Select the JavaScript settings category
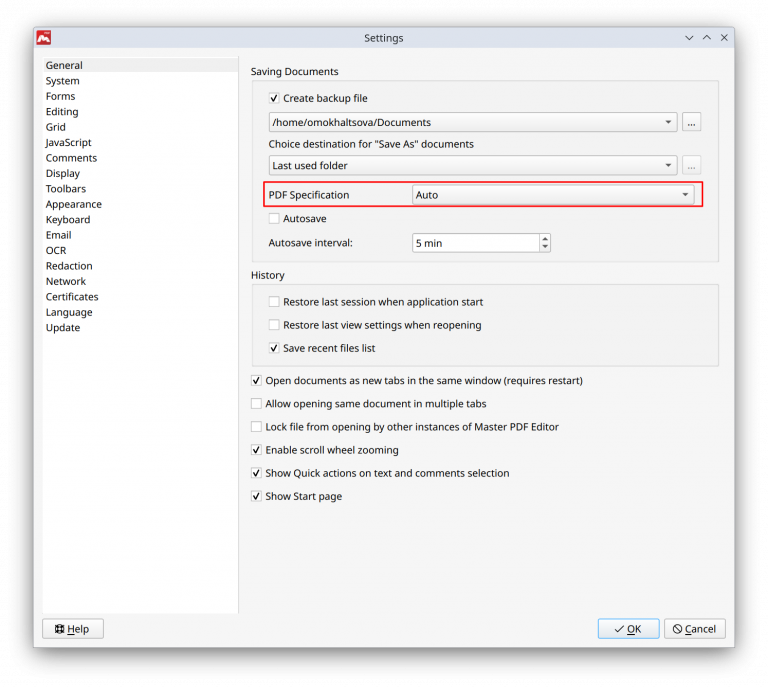Viewport: 768px width, 687px height. pos(68,143)
